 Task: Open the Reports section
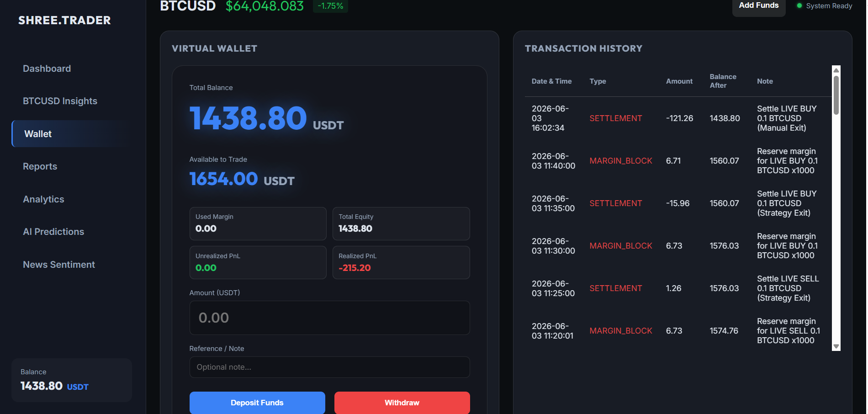pyautogui.click(x=40, y=166)
